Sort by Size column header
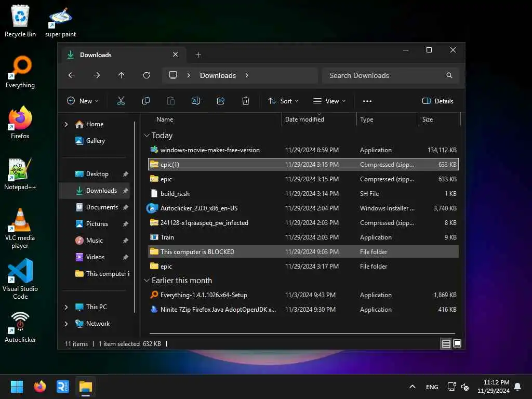 click(x=428, y=119)
